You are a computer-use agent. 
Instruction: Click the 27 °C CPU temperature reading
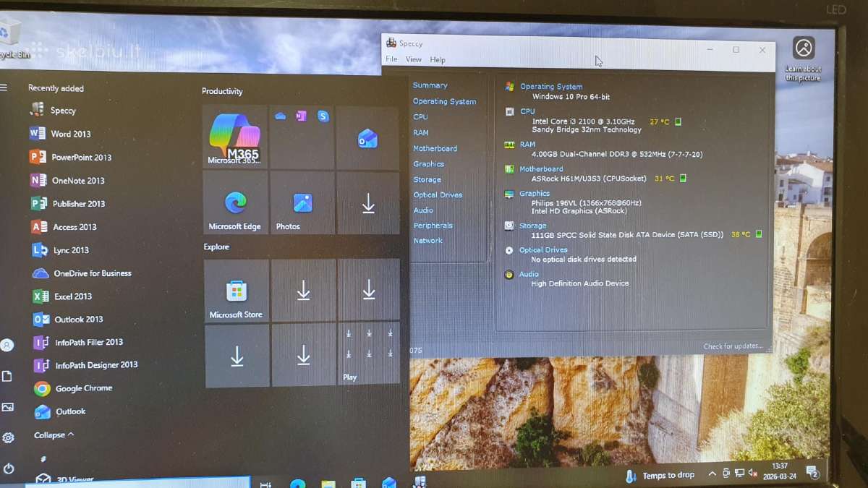[660, 121]
